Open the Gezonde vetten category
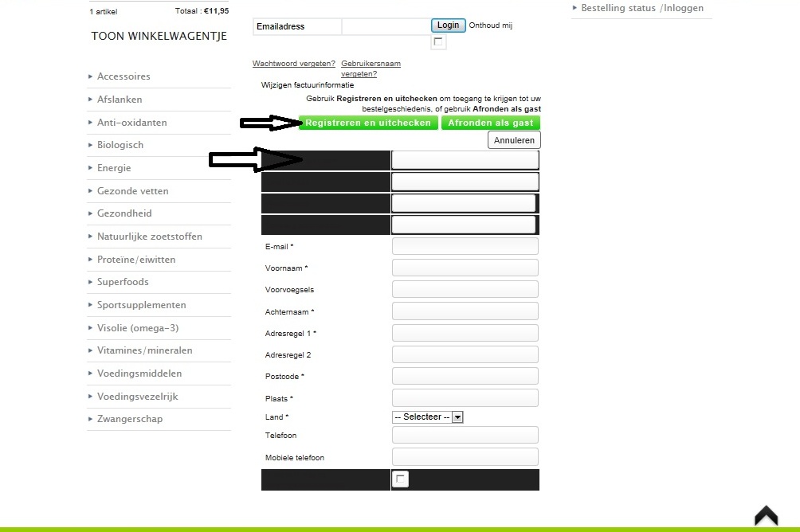Viewport: 800px width, 532px height. [x=132, y=191]
